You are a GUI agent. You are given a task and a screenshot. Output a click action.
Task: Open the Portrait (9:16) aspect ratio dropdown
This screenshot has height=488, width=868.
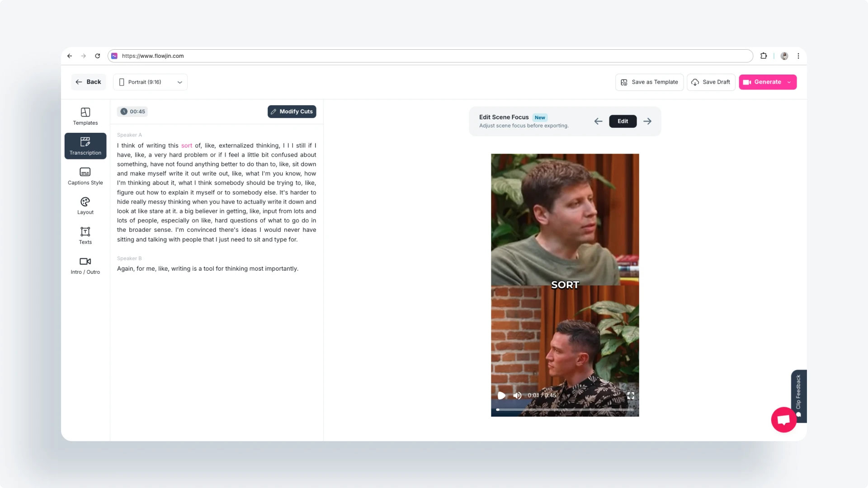150,82
